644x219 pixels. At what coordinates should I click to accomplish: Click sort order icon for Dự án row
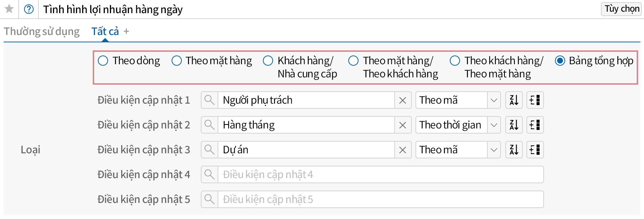[x=514, y=150]
